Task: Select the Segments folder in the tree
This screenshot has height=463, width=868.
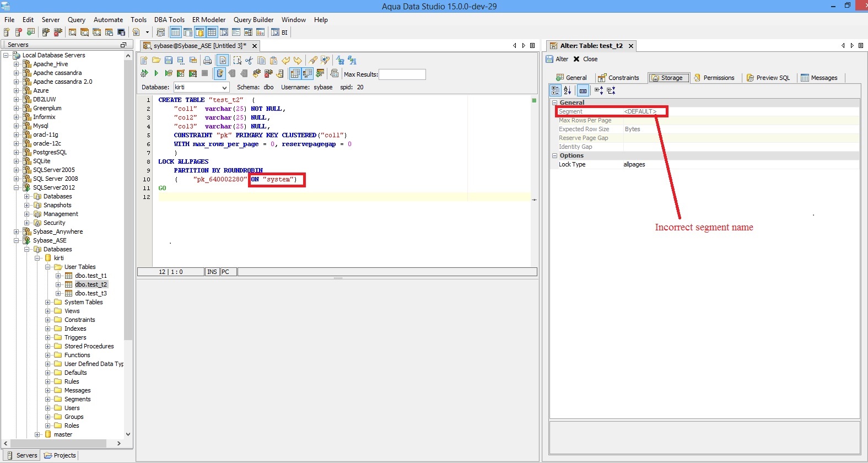Action: [x=77, y=399]
